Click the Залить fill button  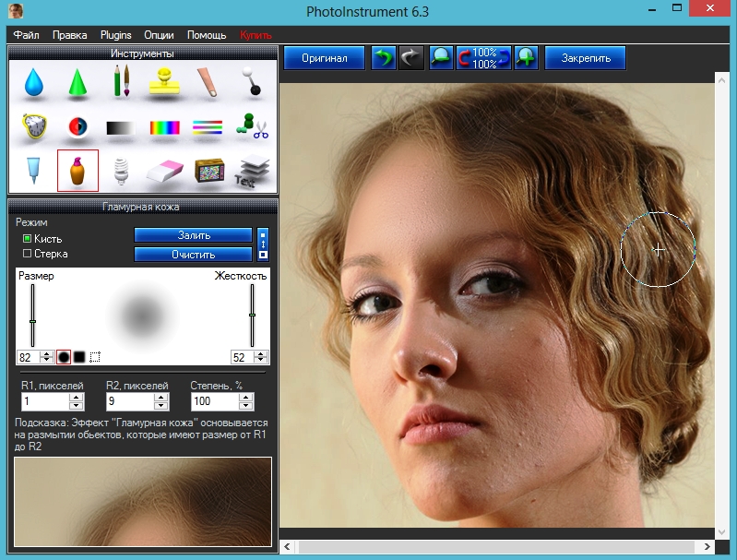(193, 235)
